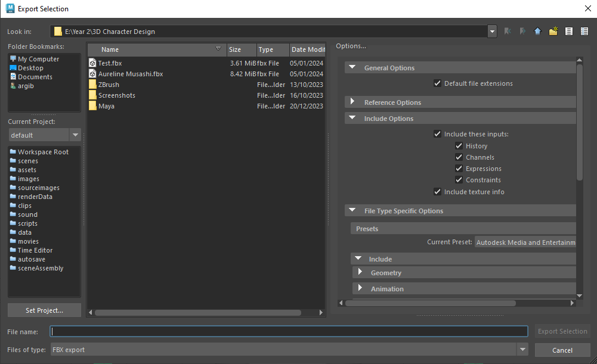Create a new folder
597x364 pixels.
pos(553,32)
